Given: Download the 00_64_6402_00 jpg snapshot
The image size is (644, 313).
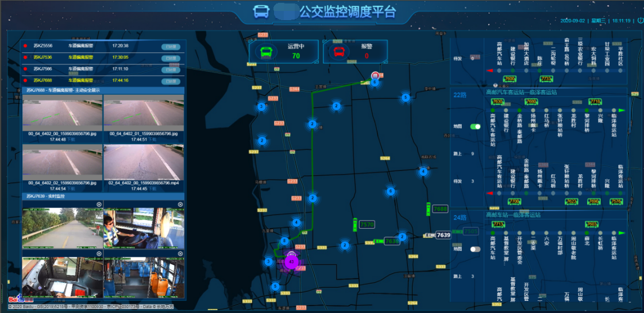Looking at the screenshot, I should (71, 140).
